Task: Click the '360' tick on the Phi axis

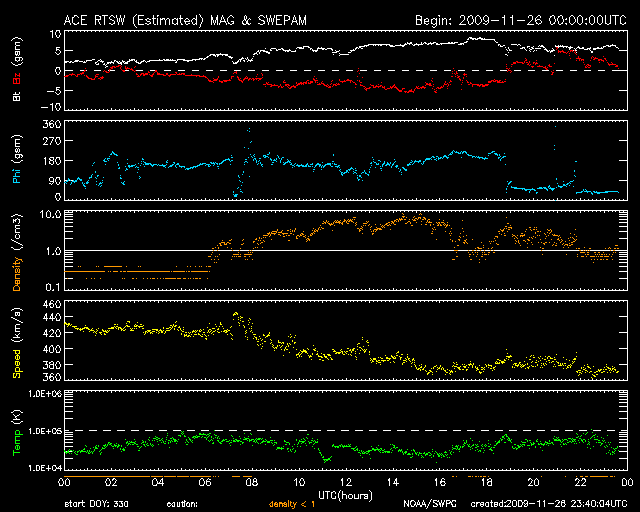Action: 52,124
